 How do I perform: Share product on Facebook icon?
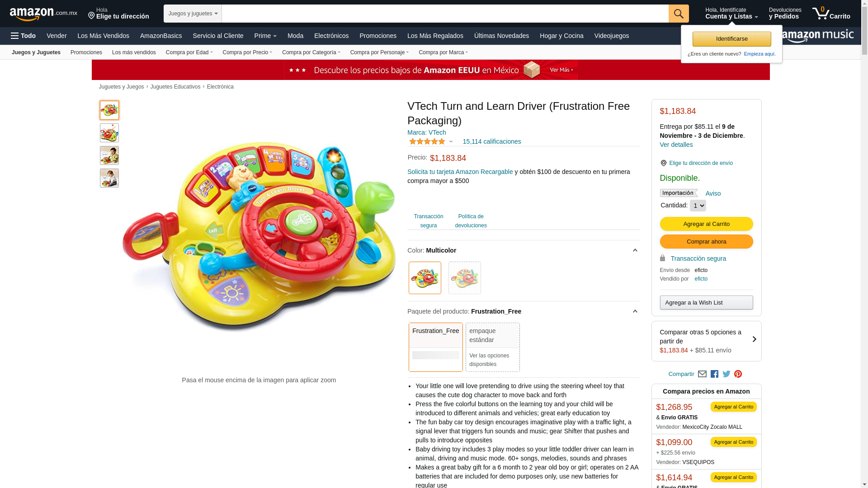(x=714, y=374)
